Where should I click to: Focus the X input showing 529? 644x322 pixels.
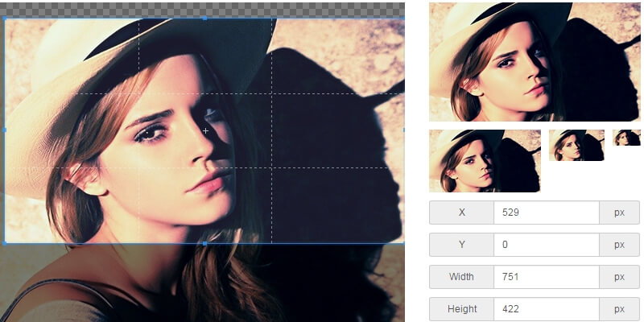[546, 213]
